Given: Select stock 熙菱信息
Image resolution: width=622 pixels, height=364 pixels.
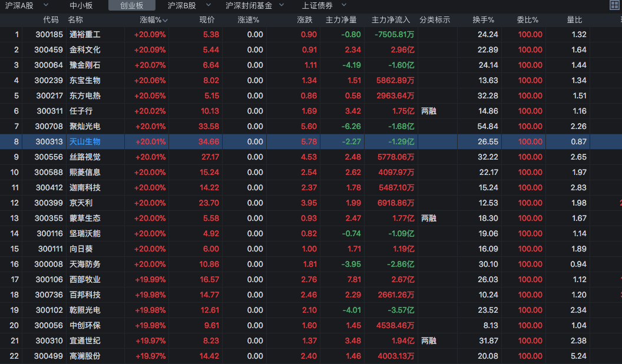Looking at the screenshot, I should [85, 173].
